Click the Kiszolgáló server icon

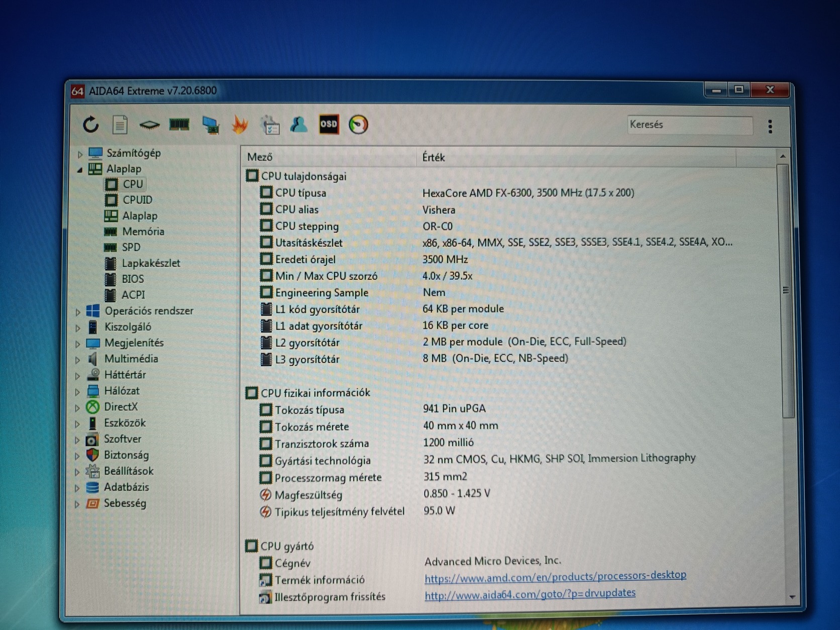(93, 327)
